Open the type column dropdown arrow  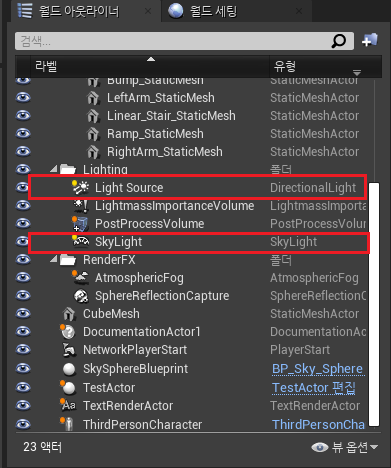357,72
